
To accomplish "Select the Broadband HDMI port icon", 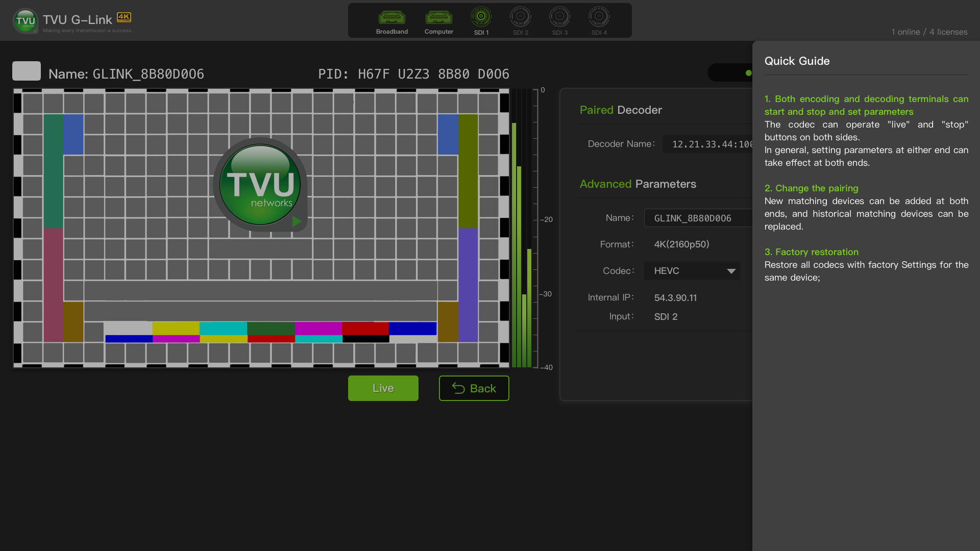I will pos(391,18).
